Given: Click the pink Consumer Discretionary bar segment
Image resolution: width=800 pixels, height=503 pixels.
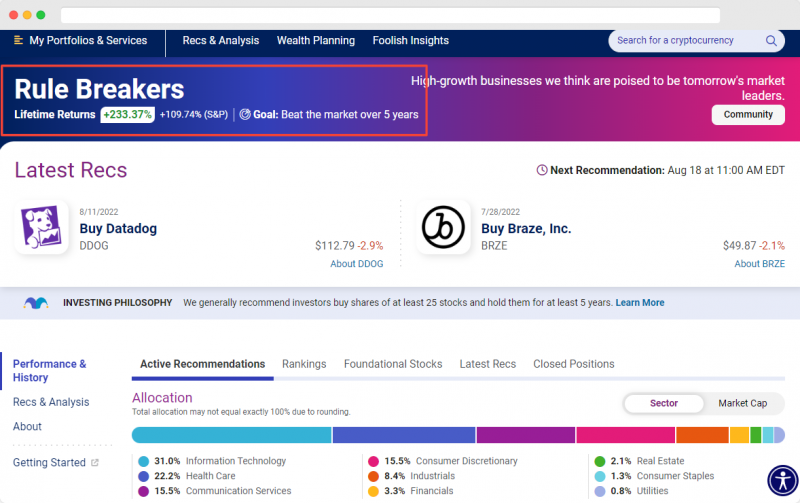Looking at the screenshot, I should click(626, 435).
